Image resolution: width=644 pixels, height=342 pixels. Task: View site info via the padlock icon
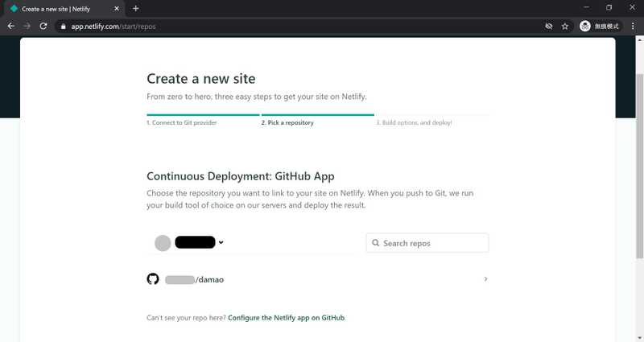coord(63,27)
